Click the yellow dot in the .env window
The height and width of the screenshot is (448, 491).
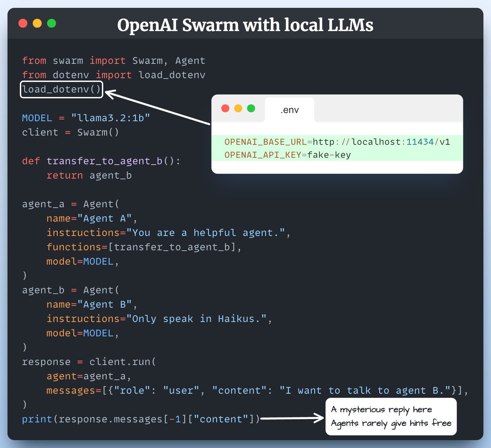point(238,108)
